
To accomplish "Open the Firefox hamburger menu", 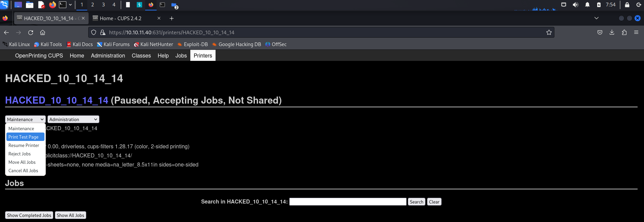I will (636, 32).
